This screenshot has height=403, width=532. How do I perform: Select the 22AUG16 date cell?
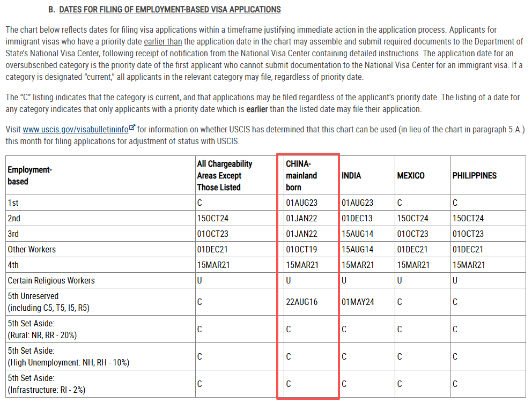pos(302,302)
